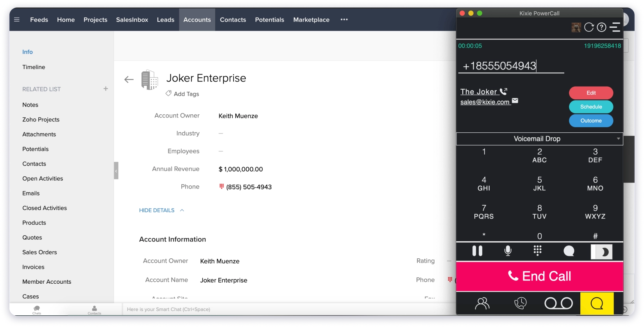Open The Joker contact link

click(x=479, y=92)
